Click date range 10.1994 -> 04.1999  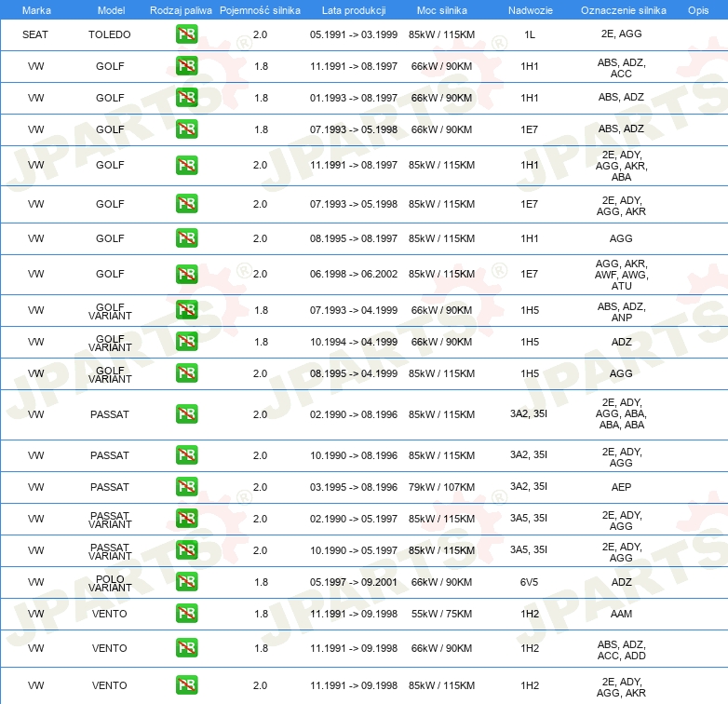pos(354,342)
